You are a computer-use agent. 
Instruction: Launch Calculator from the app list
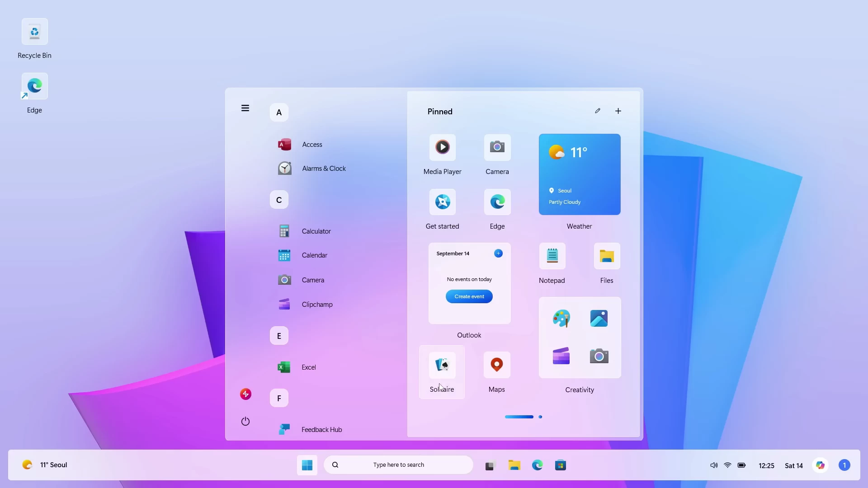click(317, 230)
